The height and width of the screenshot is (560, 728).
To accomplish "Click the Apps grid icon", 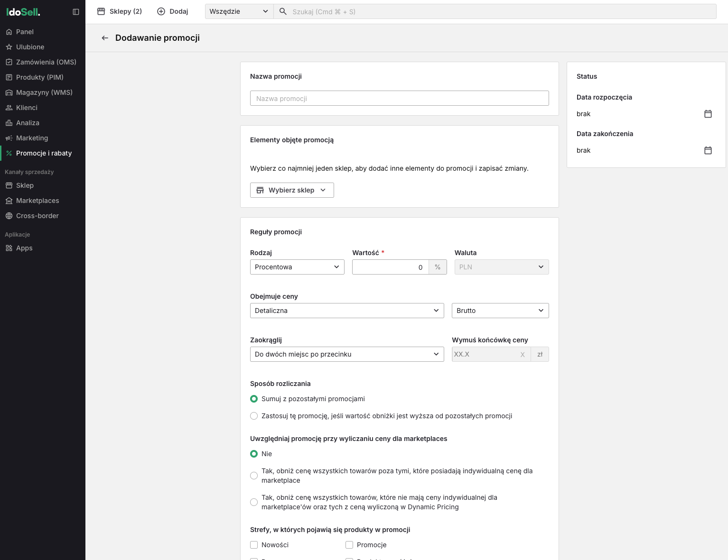I will pyautogui.click(x=9, y=248).
